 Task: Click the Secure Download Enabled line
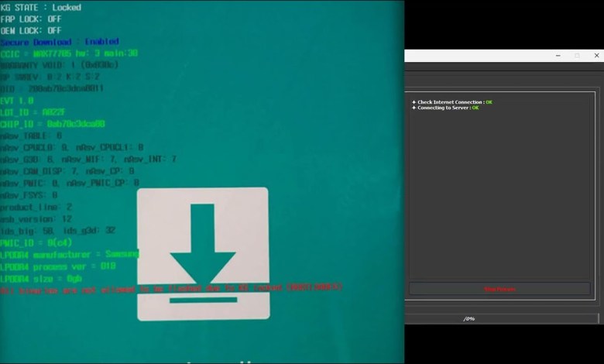60,42
